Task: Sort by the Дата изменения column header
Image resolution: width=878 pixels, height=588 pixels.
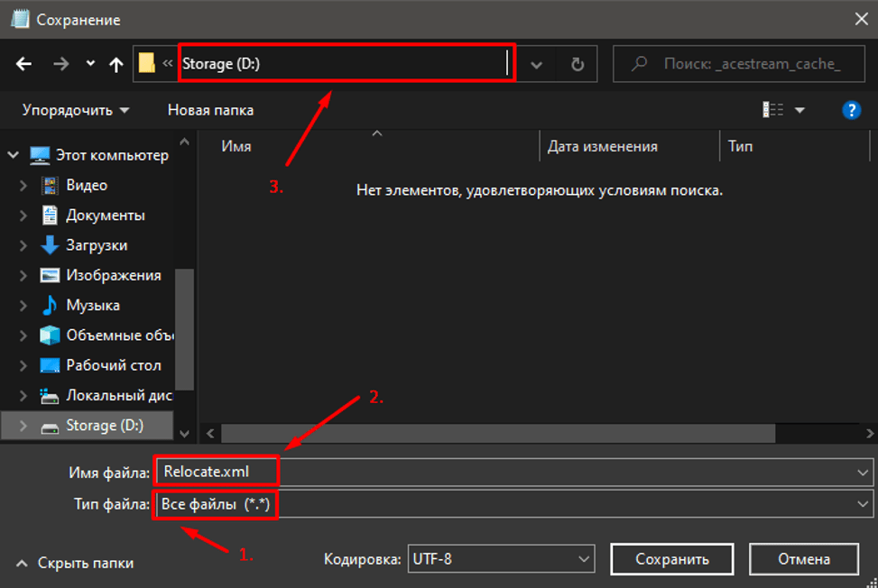Action: coord(602,146)
